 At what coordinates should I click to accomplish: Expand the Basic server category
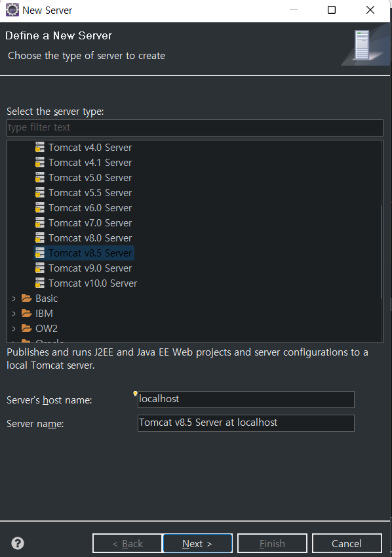point(14,299)
